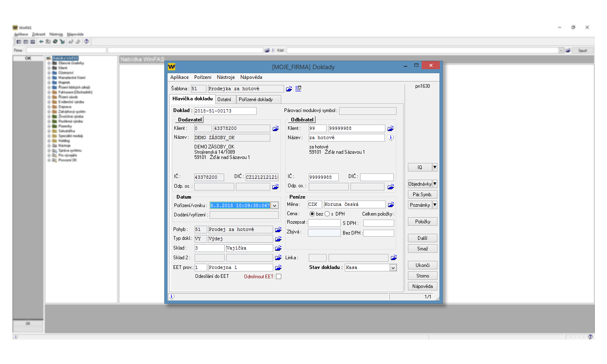Click the Rozepsat input field
This screenshot has height=364, width=607.
pyautogui.click(x=324, y=223)
